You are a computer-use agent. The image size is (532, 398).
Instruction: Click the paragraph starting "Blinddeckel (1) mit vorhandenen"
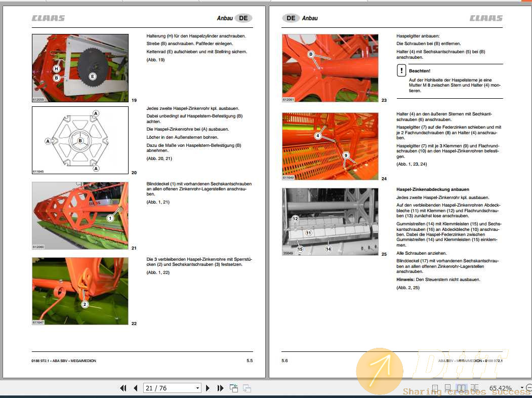pos(199,189)
